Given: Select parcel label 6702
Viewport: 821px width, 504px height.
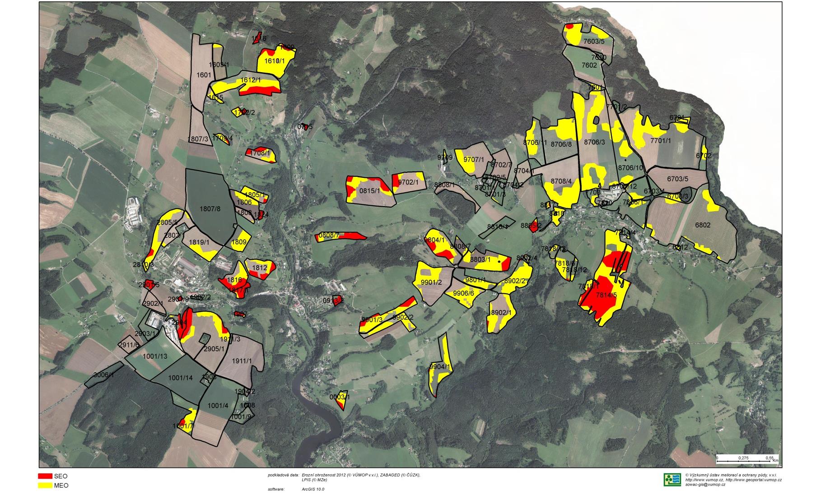Looking at the screenshot, I should coord(704,156).
